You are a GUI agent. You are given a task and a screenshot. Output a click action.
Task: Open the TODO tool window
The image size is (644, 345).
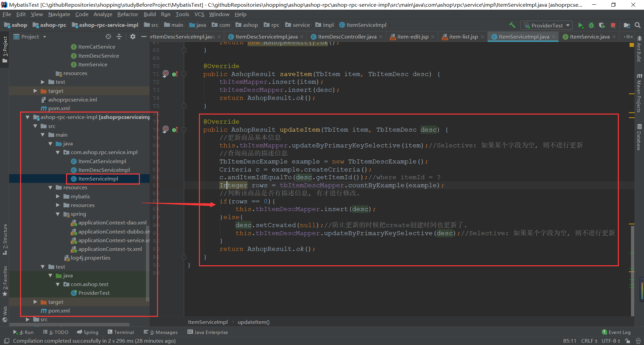[56, 332]
